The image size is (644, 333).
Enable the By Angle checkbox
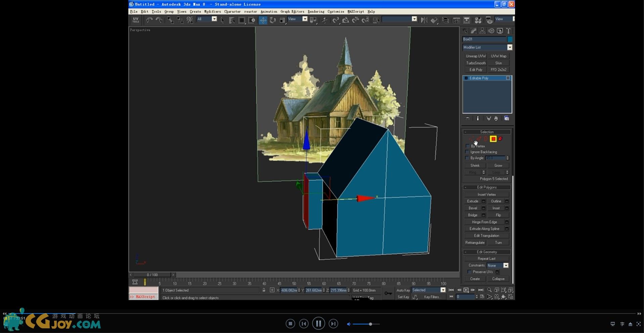click(467, 158)
